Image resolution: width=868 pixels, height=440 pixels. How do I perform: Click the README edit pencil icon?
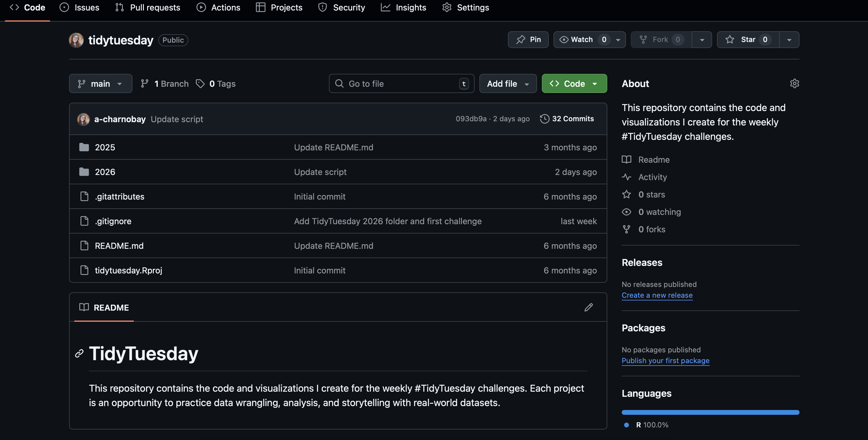click(x=588, y=307)
